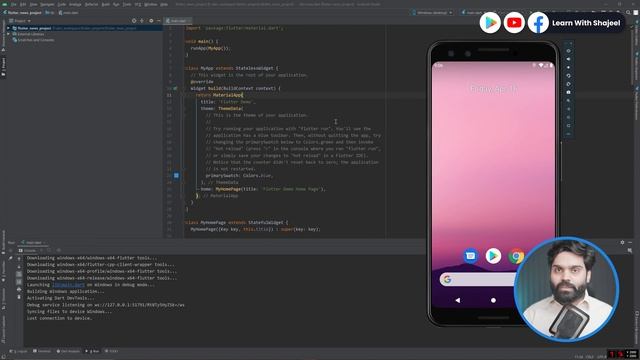640x360 pixels.
Task: Click the emulator toolbar home icon
Action: tap(568, 117)
